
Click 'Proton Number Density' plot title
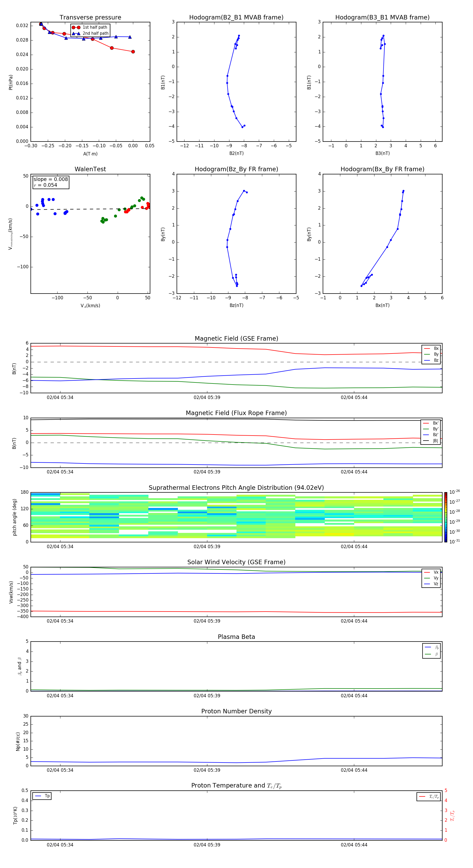click(x=236, y=711)
